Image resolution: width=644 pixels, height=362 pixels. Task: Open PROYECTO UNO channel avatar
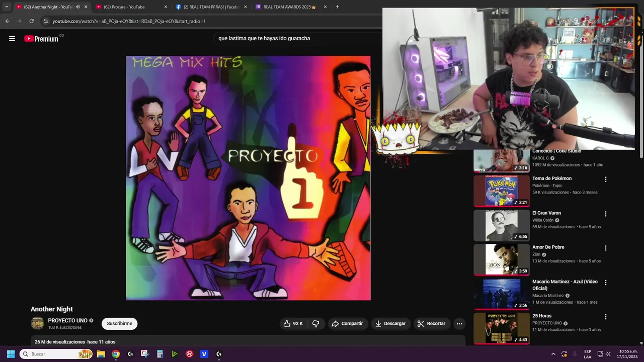pos(37,324)
